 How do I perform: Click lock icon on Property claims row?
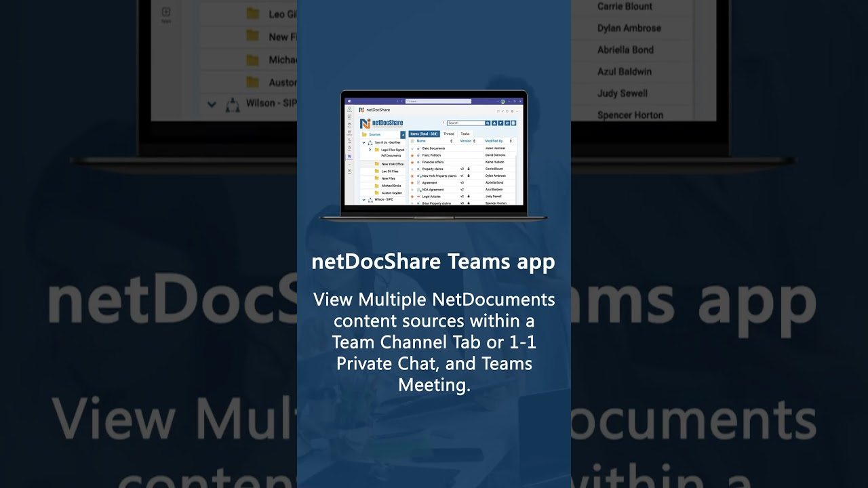pos(469,169)
